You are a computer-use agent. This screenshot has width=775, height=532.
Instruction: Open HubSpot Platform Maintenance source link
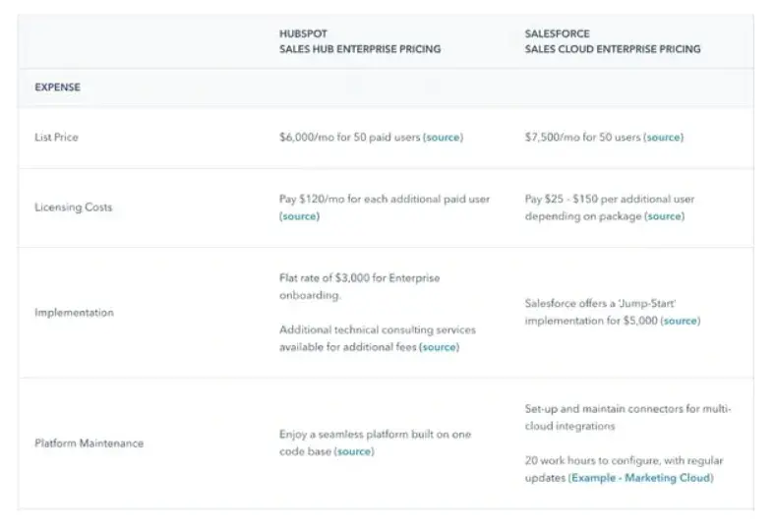coord(354,451)
